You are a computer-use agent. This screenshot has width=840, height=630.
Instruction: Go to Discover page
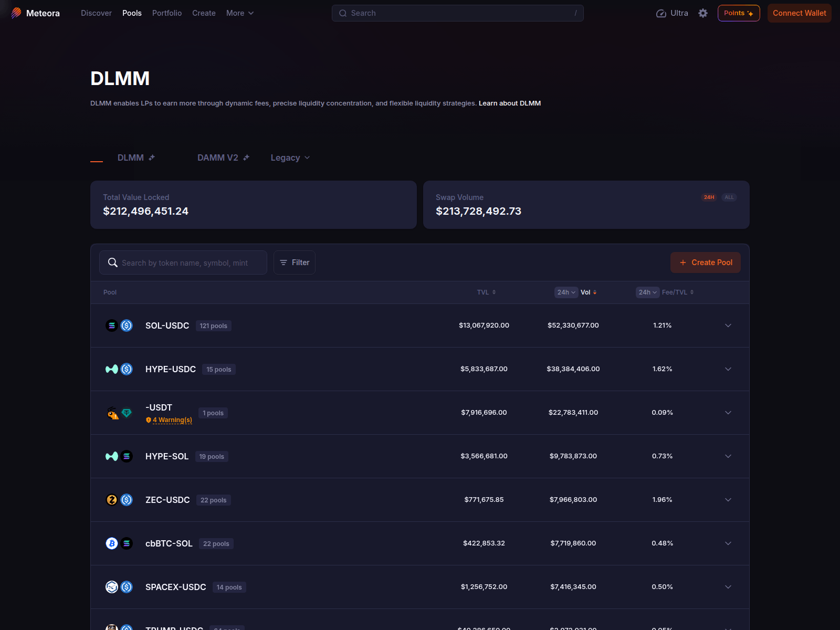(x=96, y=13)
